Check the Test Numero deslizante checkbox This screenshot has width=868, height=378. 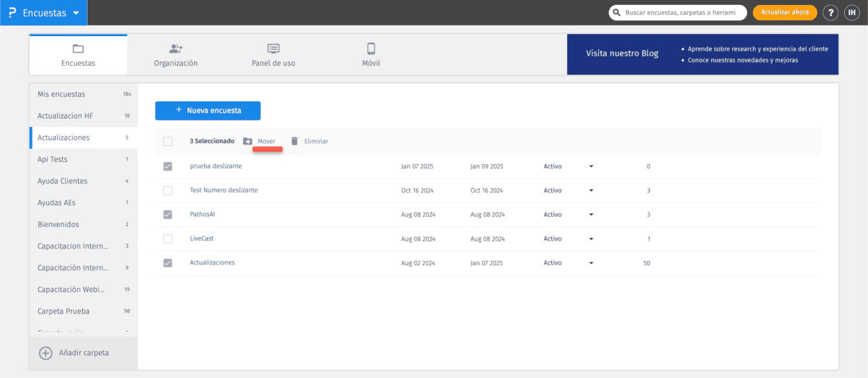(168, 190)
